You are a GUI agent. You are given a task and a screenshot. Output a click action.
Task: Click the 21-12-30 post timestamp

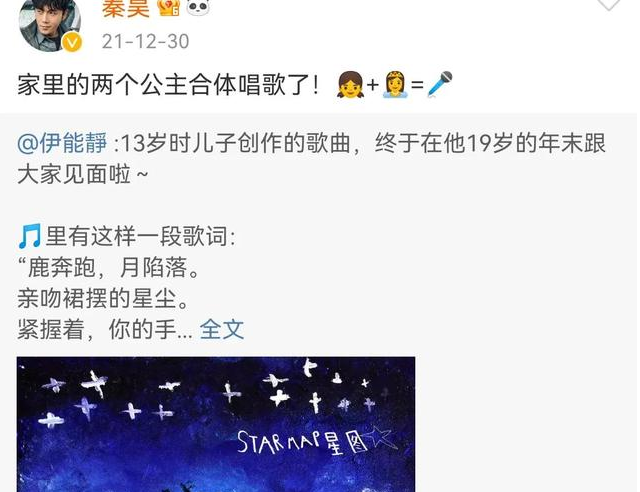146,41
